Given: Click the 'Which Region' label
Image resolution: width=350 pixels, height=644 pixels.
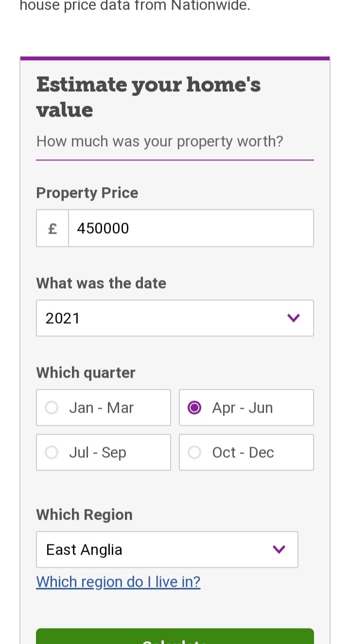Looking at the screenshot, I should point(84,514).
